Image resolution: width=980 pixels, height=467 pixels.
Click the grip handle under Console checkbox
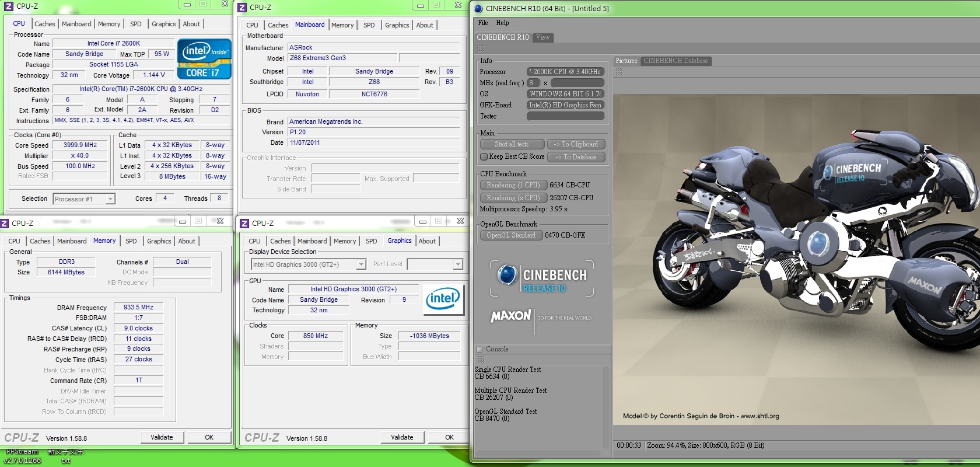pos(481,359)
